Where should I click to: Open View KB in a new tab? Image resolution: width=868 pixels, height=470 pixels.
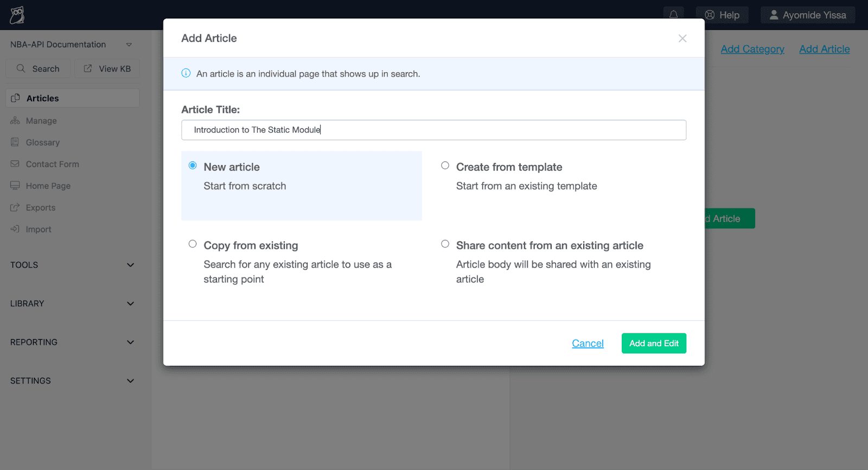pos(107,69)
